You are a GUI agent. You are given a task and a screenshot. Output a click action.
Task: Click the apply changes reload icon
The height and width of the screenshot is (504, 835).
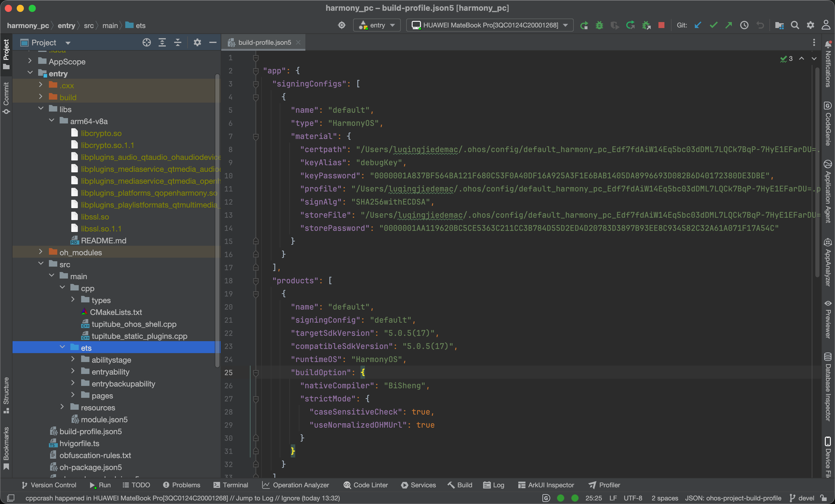[x=630, y=25]
